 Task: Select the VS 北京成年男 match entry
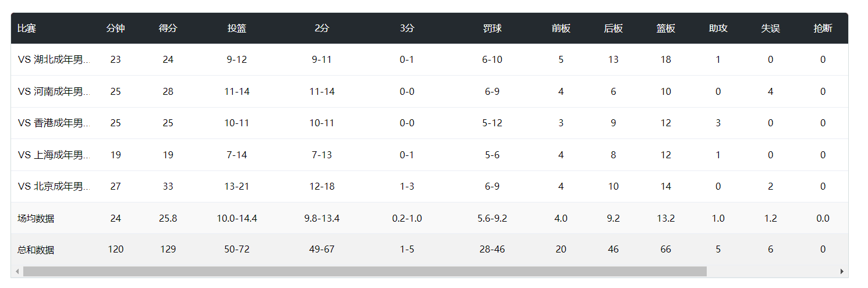pos(54,186)
